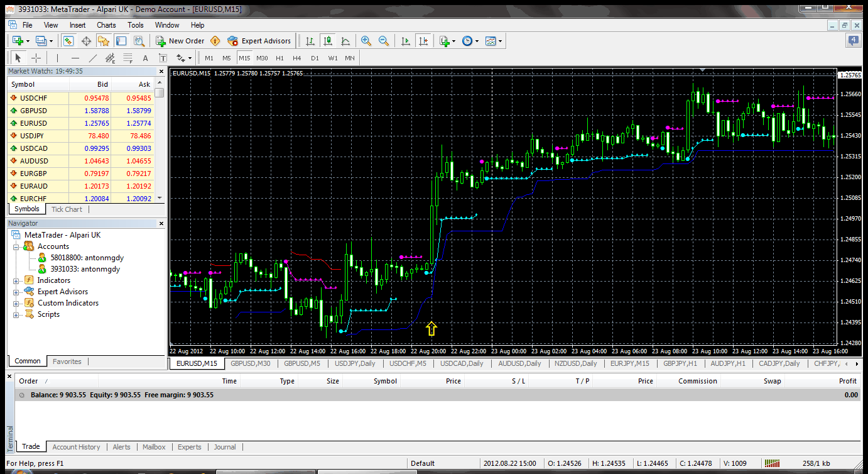Toggle chart auto scroll
The image size is (868, 474).
click(x=405, y=41)
